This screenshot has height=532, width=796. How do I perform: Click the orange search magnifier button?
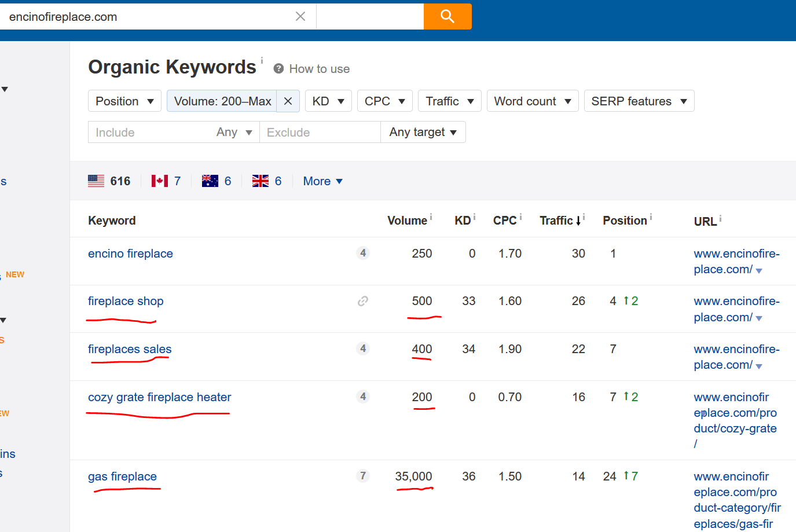click(447, 16)
